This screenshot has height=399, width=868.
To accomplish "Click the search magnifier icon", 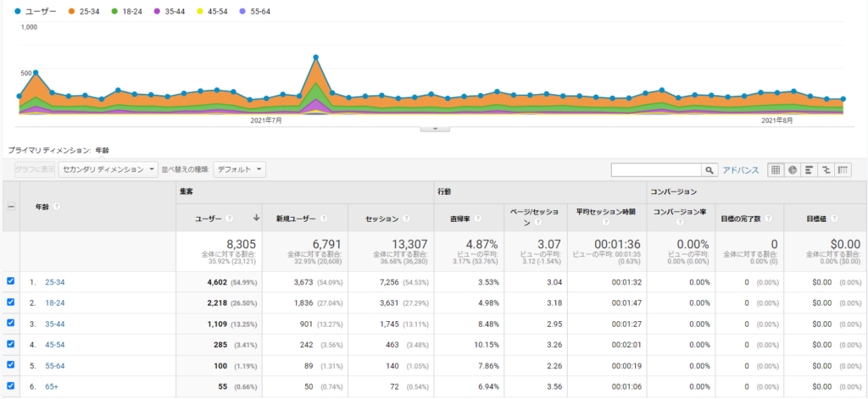I will [x=710, y=169].
